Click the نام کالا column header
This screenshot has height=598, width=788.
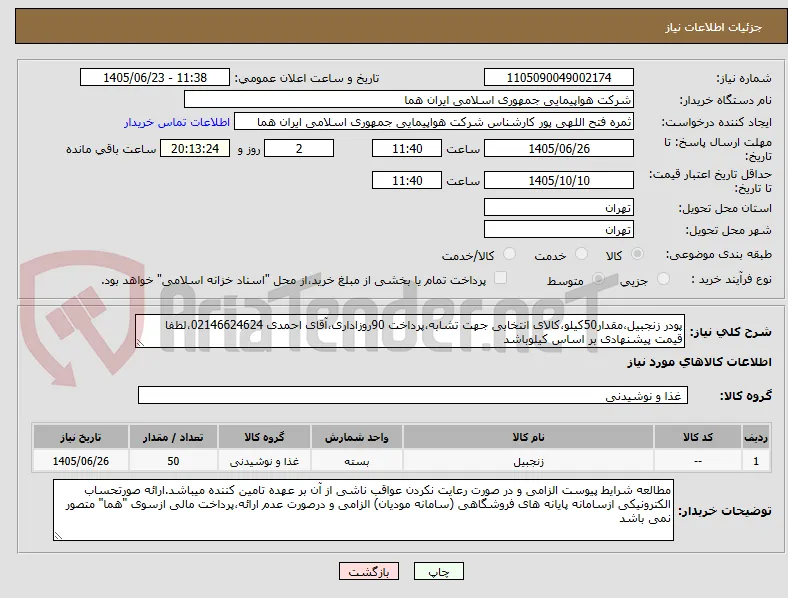(528, 437)
